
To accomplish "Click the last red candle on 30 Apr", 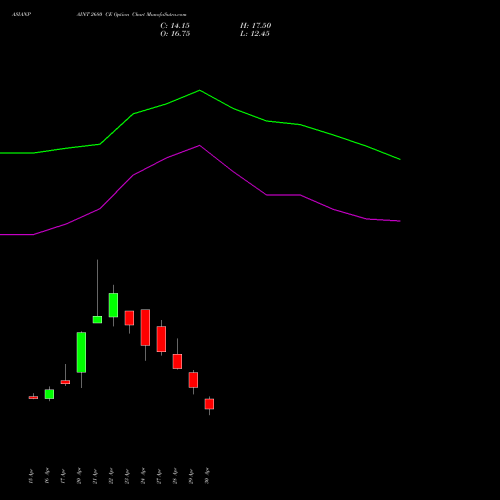I will (x=209, y=404).
